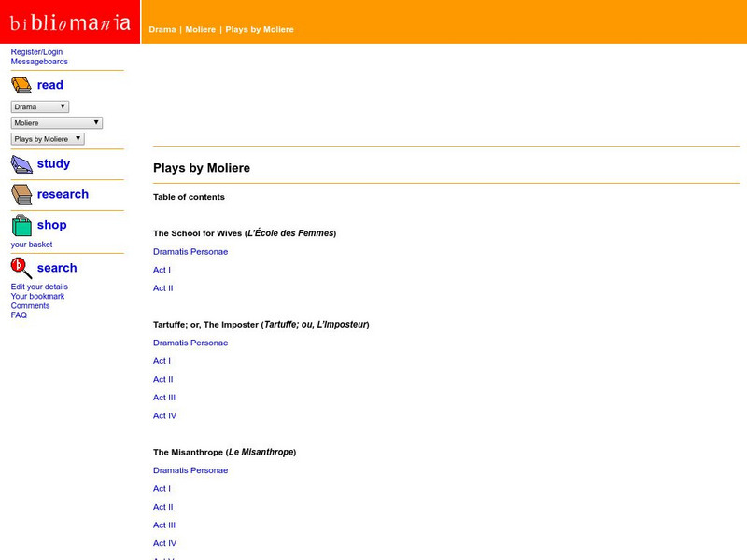Click the Tartuffe; or, The Imposter title
The image size is (747, 560).
point(261,324)
